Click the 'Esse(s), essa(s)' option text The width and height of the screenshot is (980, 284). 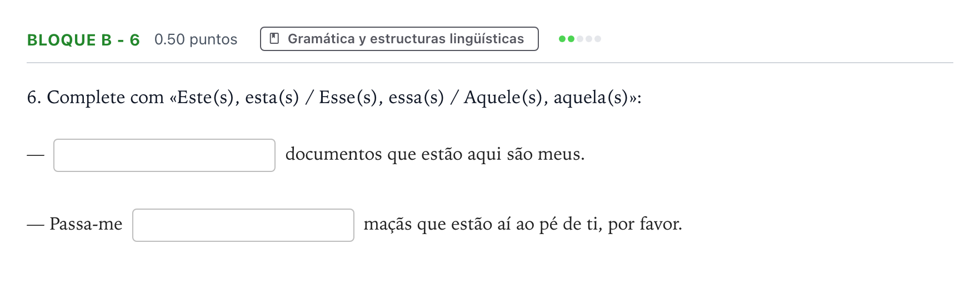(382, 98)
